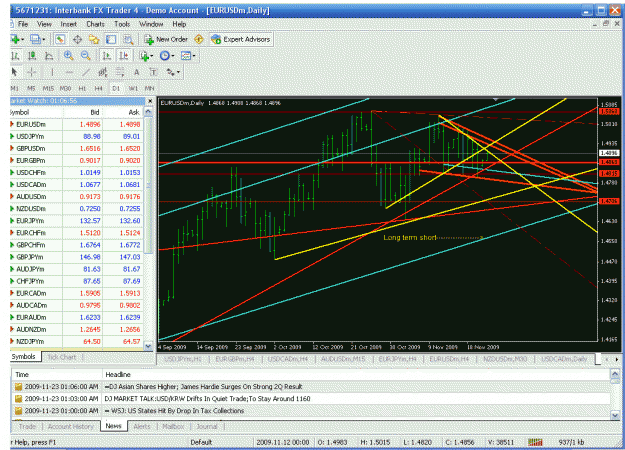Click the New Chart plus icon
Viewport: 625px width, 450px height.
[15, 39]
